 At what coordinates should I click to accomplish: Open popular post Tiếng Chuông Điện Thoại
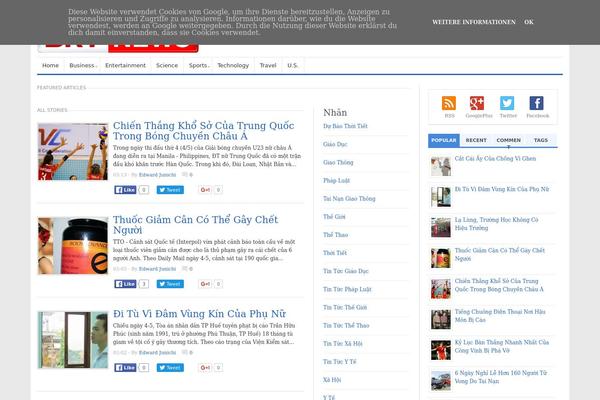coord(500,316)
